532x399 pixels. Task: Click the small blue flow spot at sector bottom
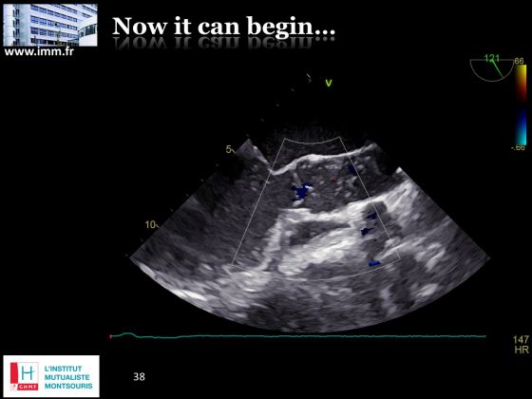tap(374, 263)
